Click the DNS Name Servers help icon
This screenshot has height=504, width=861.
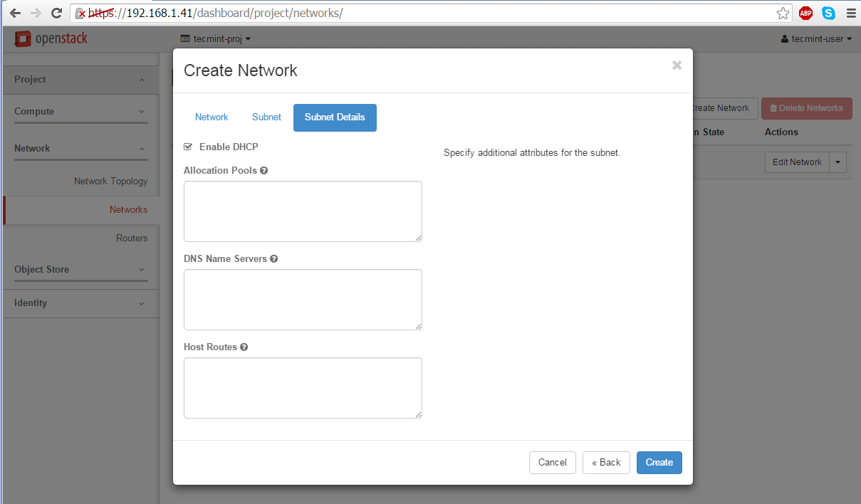click(274, 259)
